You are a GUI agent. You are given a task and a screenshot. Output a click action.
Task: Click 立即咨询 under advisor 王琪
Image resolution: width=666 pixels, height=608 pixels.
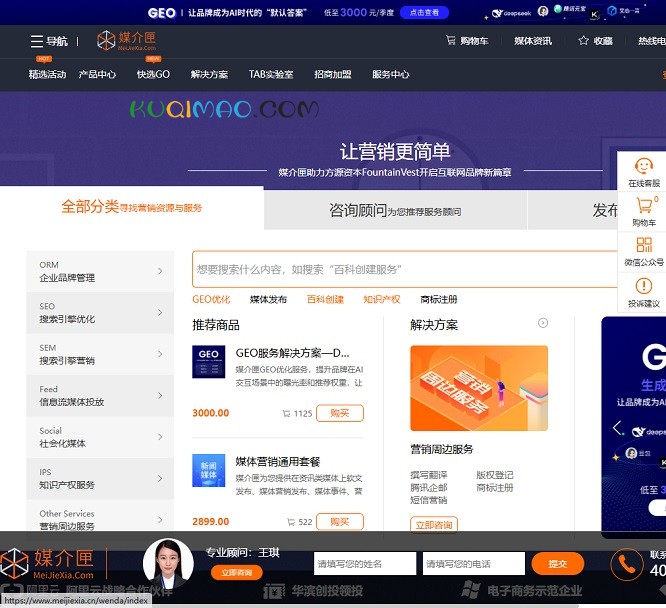(x=237, y=573)
